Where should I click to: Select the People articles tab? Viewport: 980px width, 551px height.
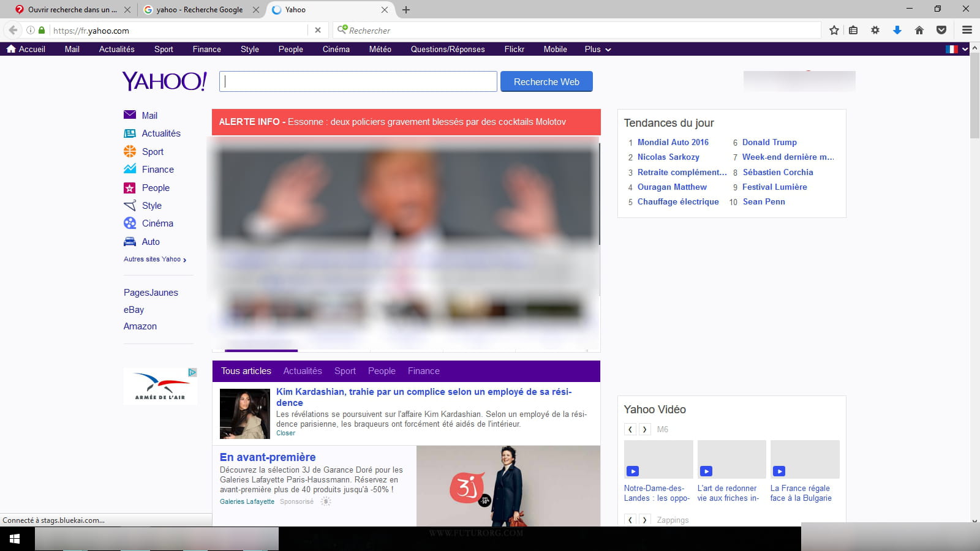pos(382,371)
